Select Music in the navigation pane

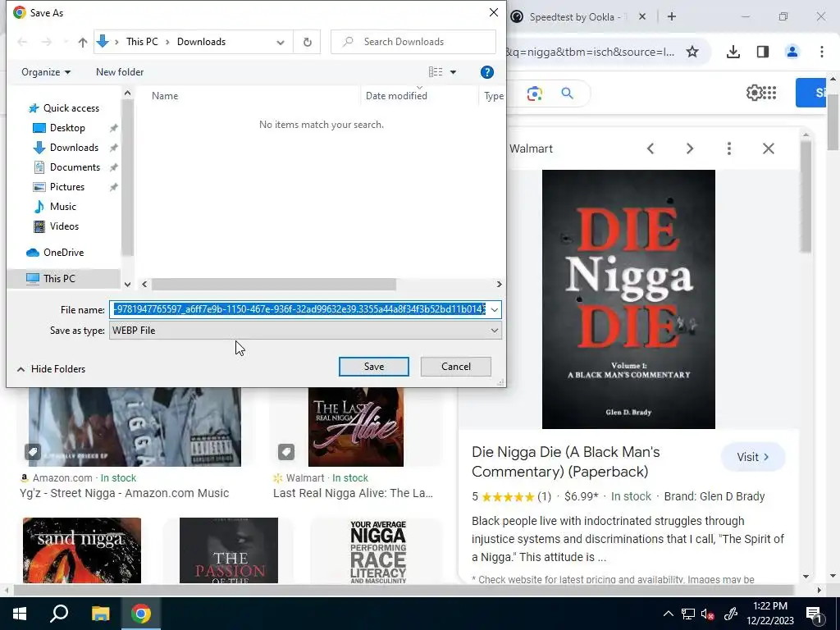(62, 206)
